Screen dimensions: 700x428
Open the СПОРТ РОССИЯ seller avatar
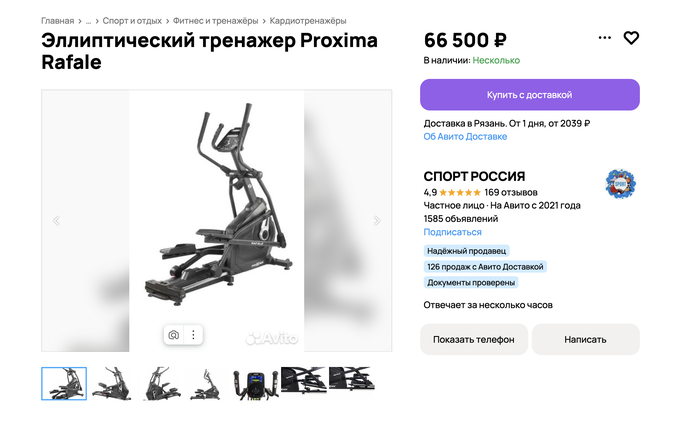pyautogui.click(x=621, y=184)
